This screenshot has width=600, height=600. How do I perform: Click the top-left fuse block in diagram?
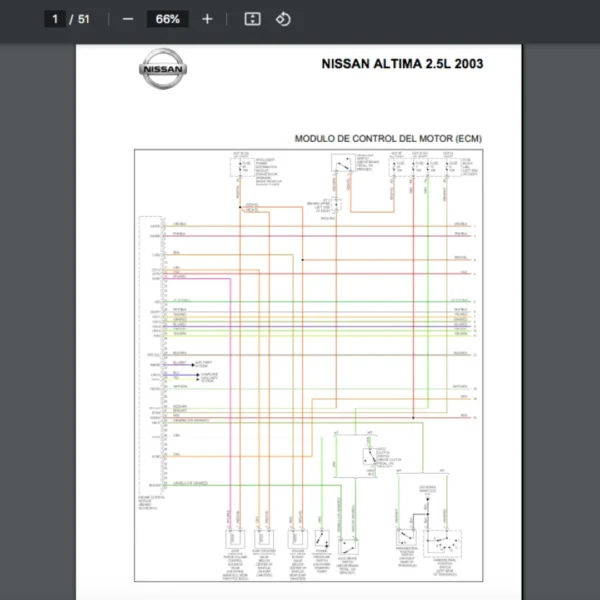pyautogui.click(x=242, y=167)
